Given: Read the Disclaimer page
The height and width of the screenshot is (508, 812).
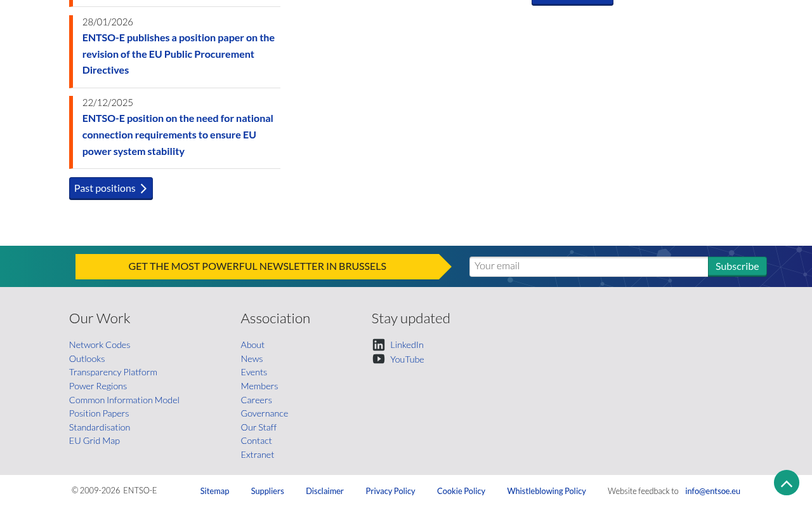Looking at the screenshot, I should tap(325, 491).
